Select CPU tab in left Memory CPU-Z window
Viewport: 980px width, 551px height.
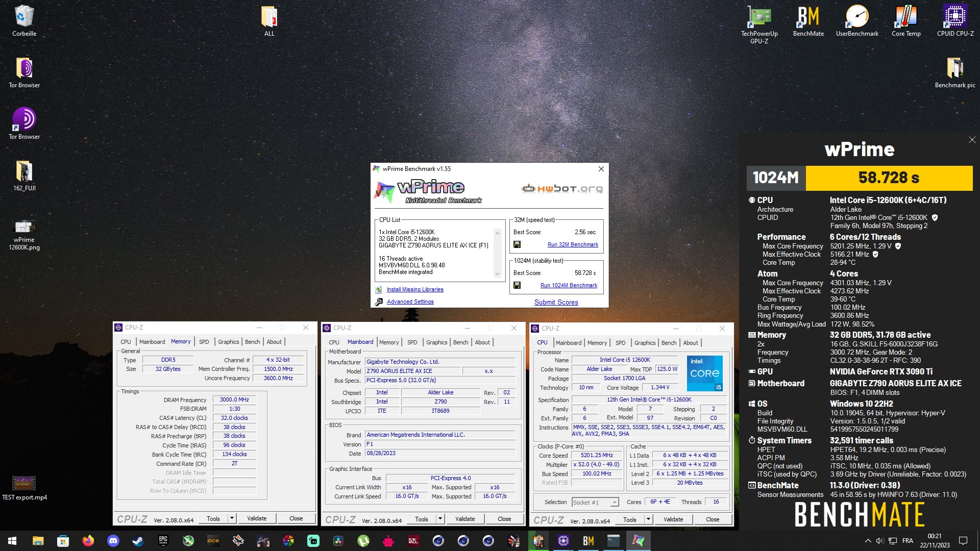click(x=126, y=342)
